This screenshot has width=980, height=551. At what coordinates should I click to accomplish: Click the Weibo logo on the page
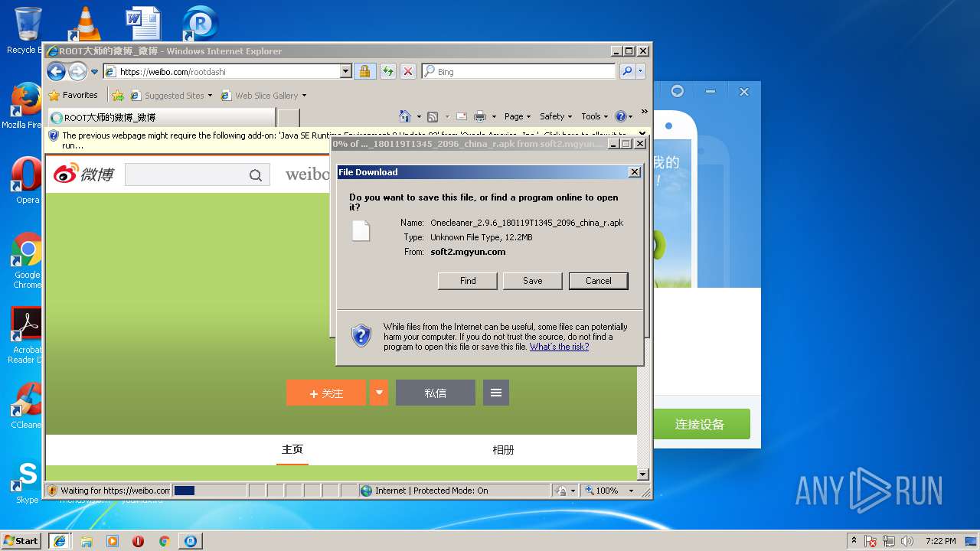83,174
